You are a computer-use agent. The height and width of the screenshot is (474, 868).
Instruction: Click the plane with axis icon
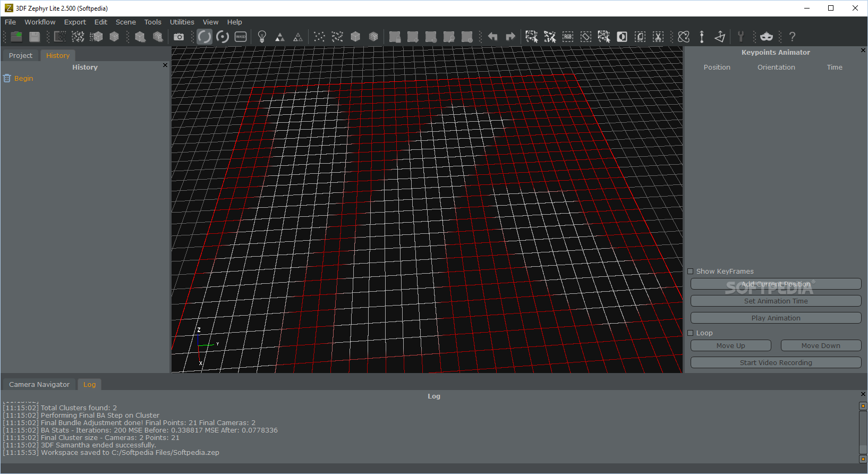coord(720,37)
